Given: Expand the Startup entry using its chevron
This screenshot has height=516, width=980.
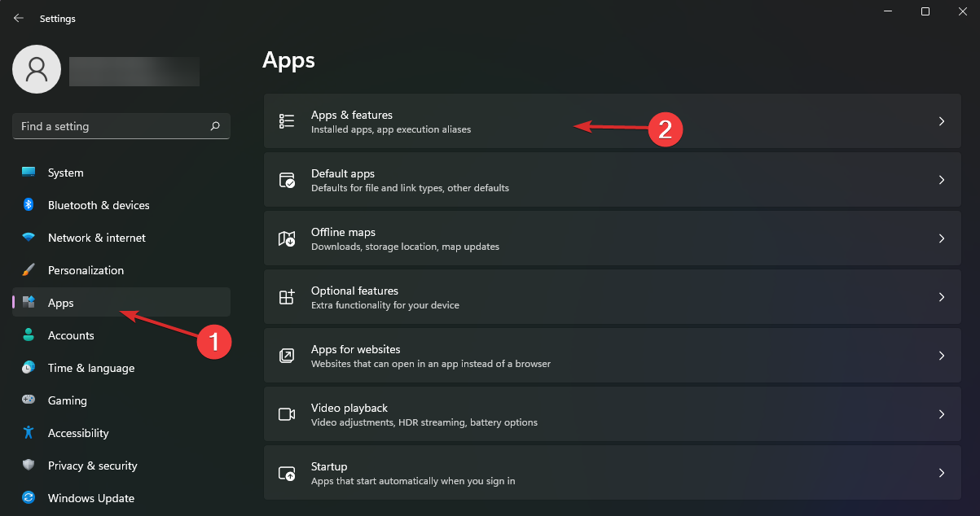Looking at the screenshot, I should tap(941, 472).
